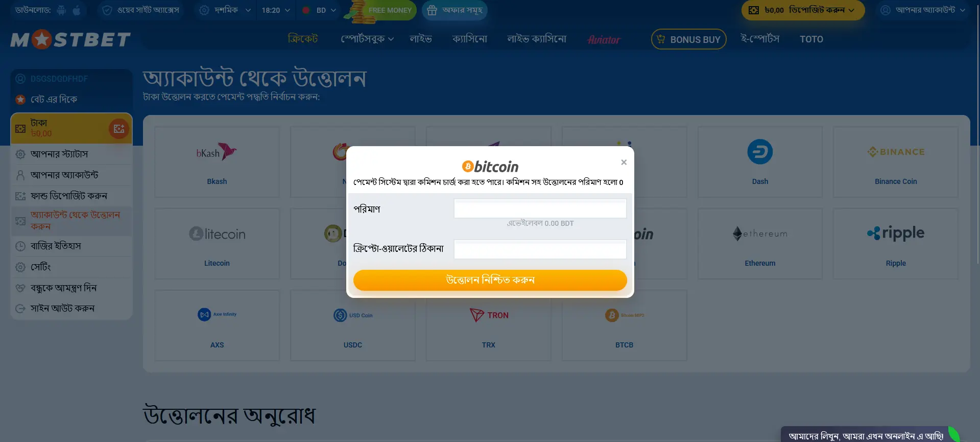Screen dimensions: 980x442
Task: Click the orange deposit icon beside balance
Action: coord(119,129)
